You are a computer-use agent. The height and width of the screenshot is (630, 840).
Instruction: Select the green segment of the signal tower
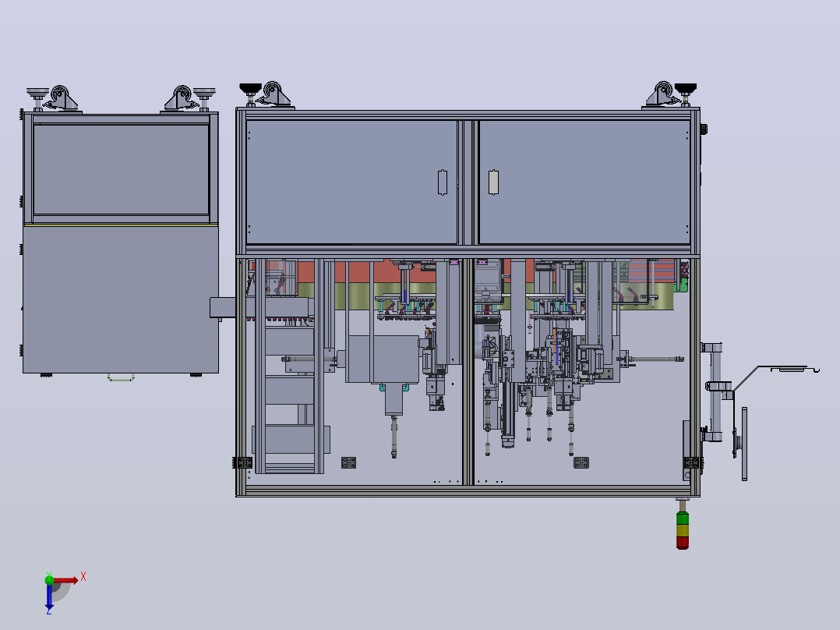coord(683,519)
